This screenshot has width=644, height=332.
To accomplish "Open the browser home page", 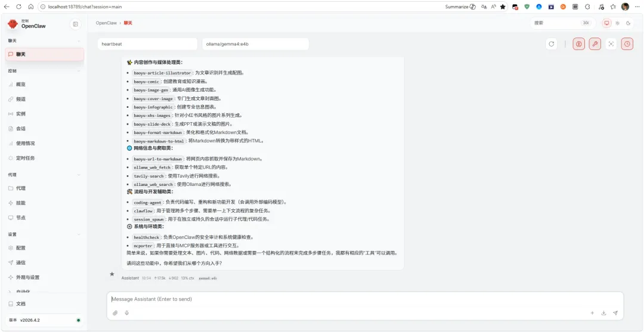I will coord(31,7).
